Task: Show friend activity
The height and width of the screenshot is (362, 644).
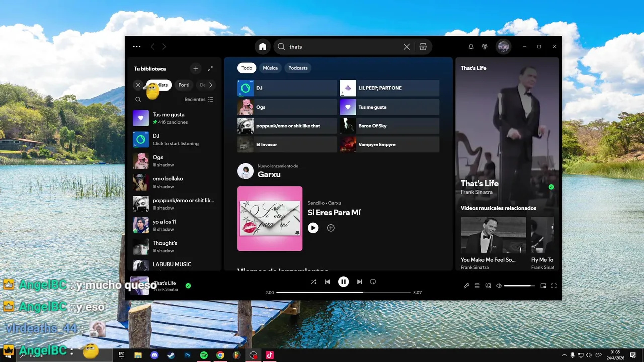Action: coord(485,47)
